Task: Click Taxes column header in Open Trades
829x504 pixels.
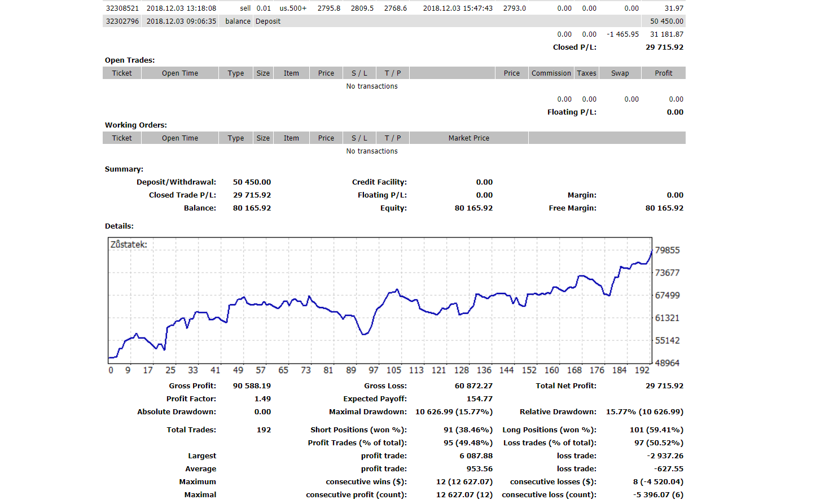Action: 586,73
